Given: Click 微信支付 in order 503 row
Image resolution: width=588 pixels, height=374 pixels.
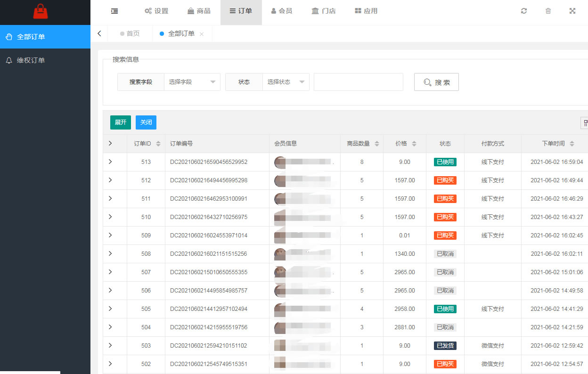Looking at the screenshot, I should point(493,346).
